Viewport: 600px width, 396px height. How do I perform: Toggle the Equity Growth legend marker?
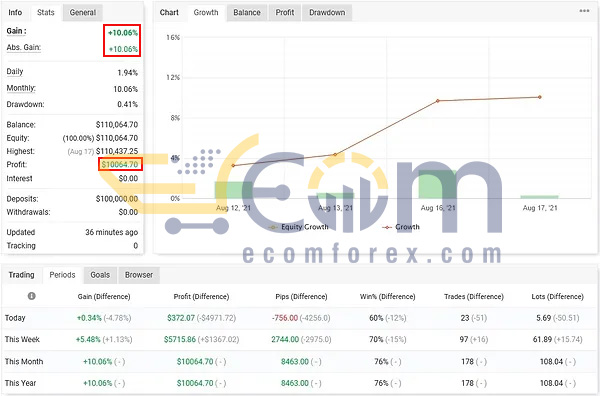click(273, 227)
